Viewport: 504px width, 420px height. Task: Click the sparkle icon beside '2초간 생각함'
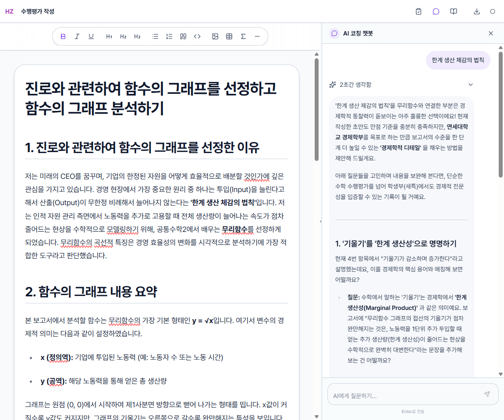(x=333, y=85)
